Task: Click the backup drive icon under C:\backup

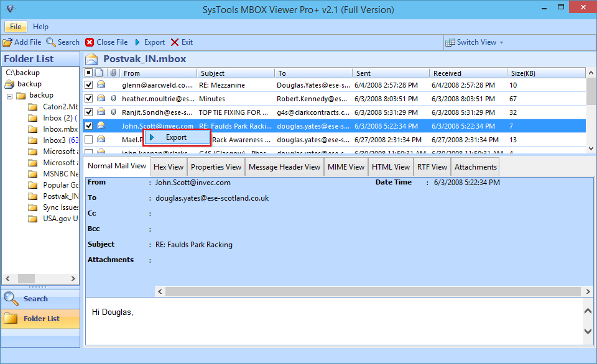Action: [x=9, y=84]
